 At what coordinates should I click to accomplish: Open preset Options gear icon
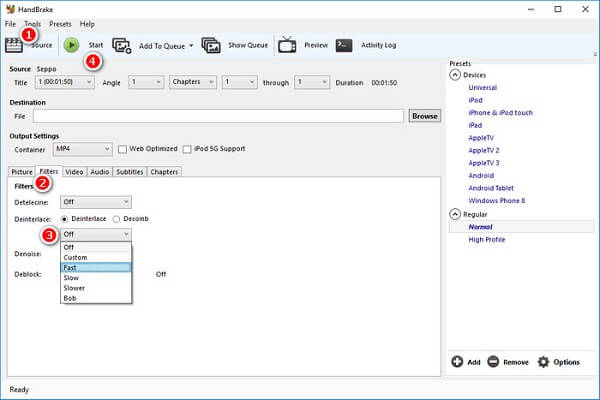[543, 362]
